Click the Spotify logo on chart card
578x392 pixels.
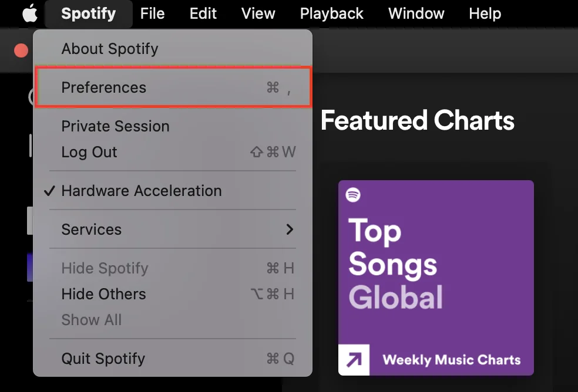point(353,194)
